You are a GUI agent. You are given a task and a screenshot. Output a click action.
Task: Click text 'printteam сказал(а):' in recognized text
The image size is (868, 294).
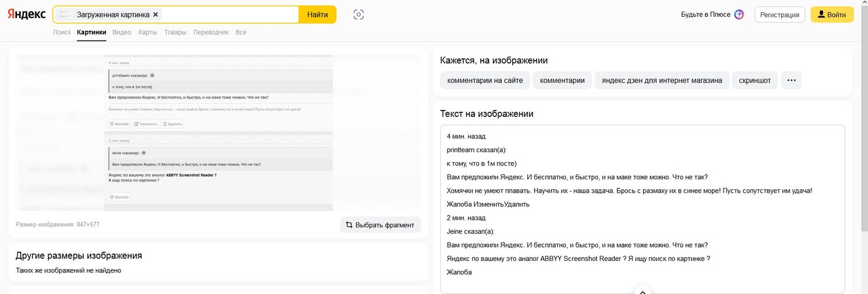[x=477, y=150]
